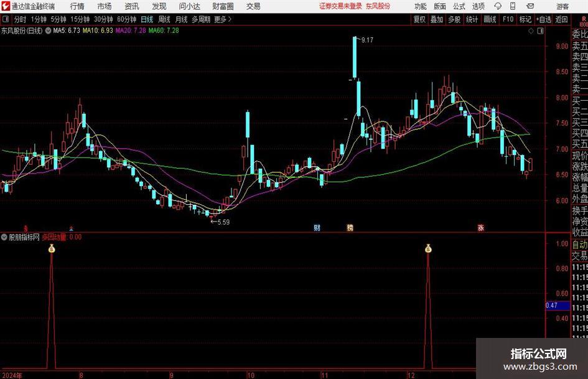Select the 周线 weekly chart tab

pyautogui.click(x=164, y=19)
